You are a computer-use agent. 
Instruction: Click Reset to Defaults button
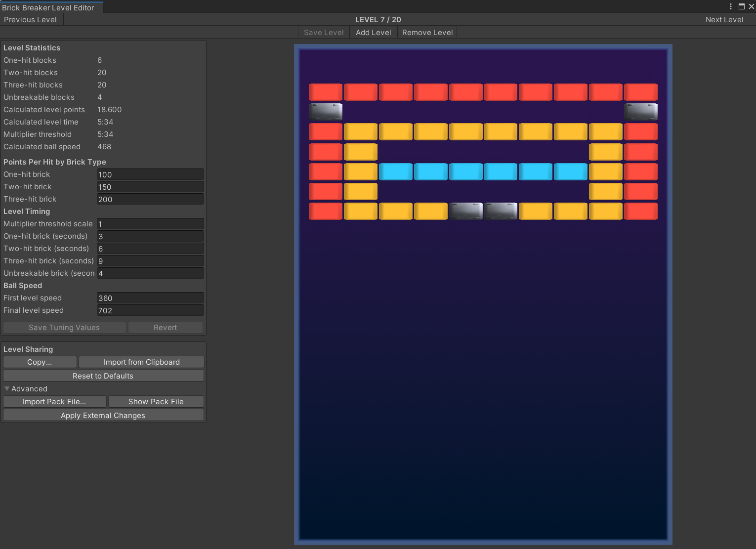click(x=103, y=376)
